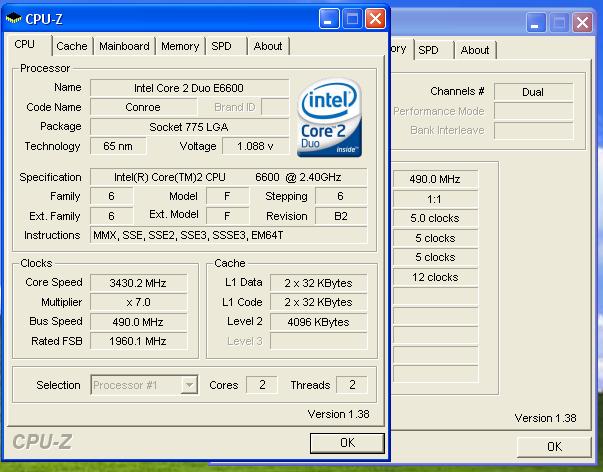The image size is (603, 472).
Task: Open the Memory tab in front window
Action: (180, 46)
